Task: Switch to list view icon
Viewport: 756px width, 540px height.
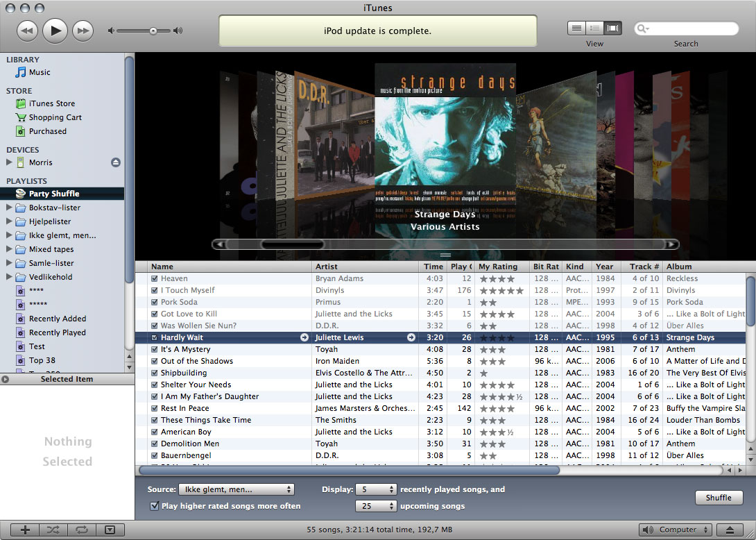Action: (x=576, y=28)
